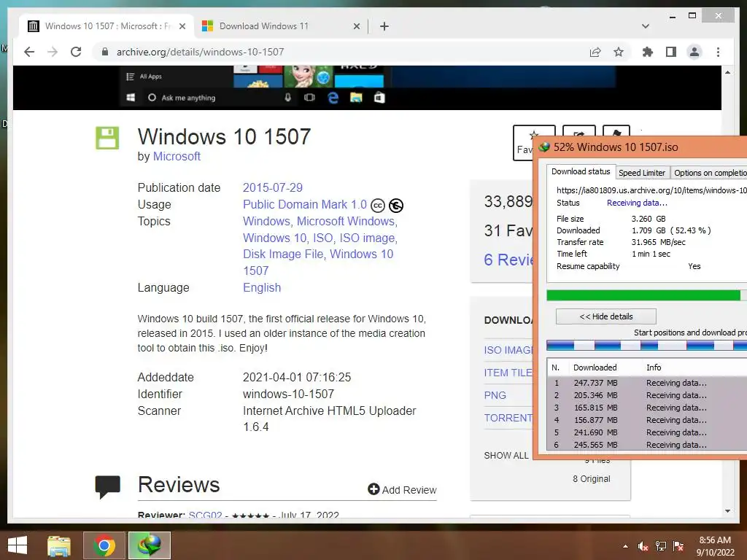Click the Add Review button
747x560 pixels.
point(402,489)
